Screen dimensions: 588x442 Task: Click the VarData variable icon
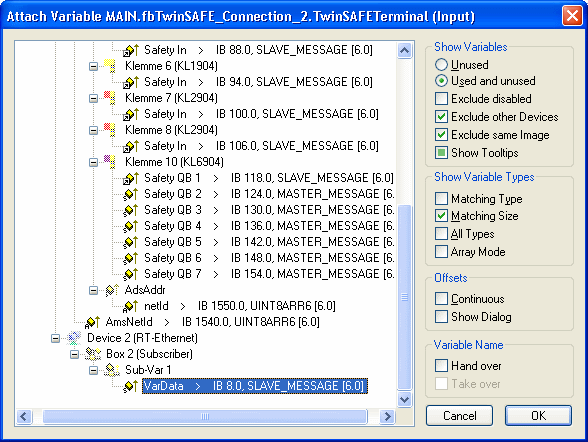click(x=131, y=386)
